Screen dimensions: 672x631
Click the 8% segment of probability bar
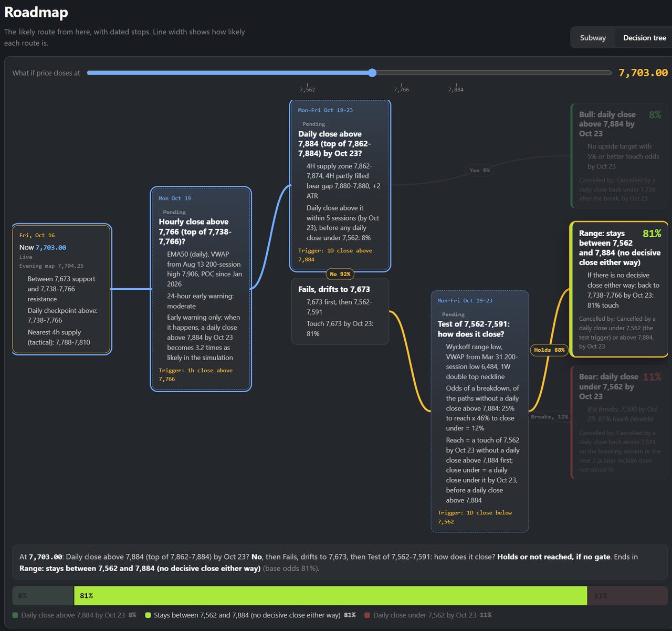43,596
